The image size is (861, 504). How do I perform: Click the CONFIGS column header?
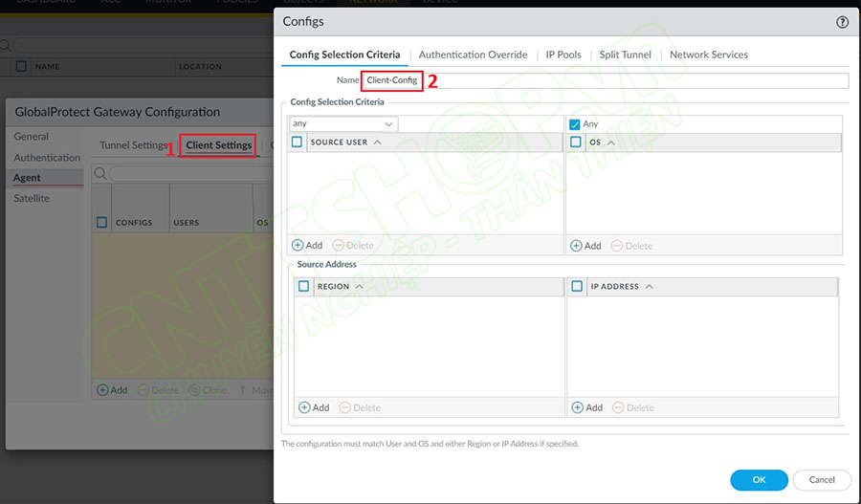(134, 223)
